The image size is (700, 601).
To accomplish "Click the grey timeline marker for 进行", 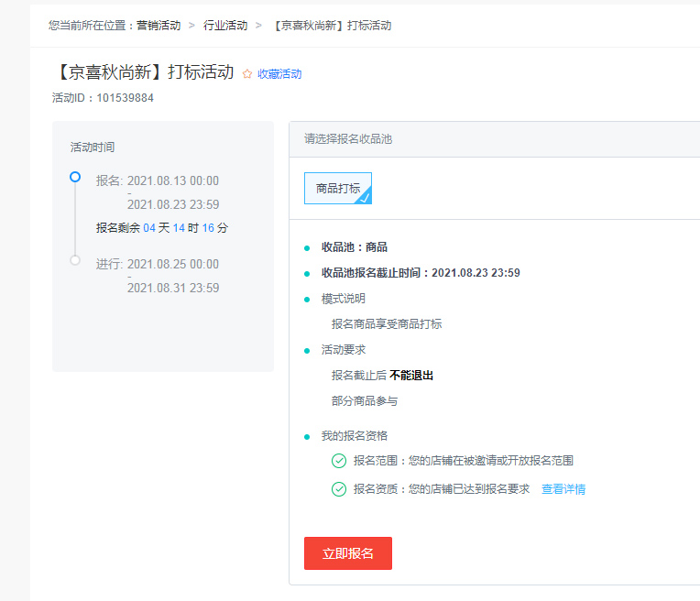I will (x=75, y=260).
